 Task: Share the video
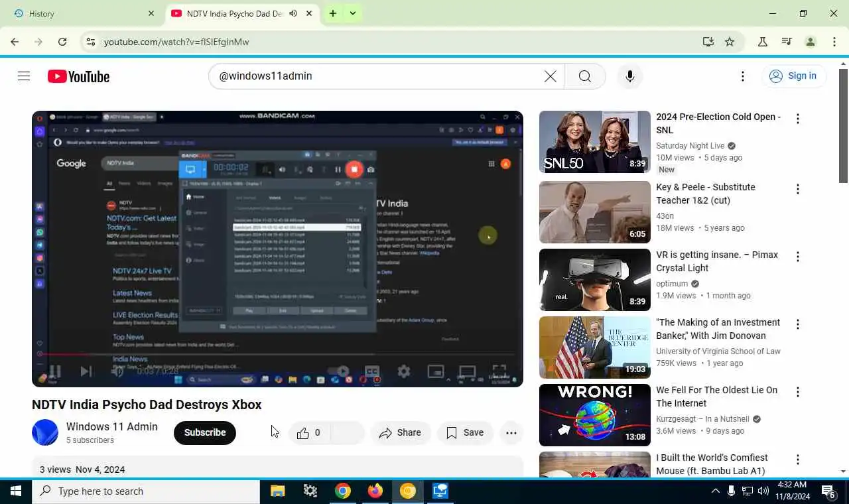pos(401,433)
